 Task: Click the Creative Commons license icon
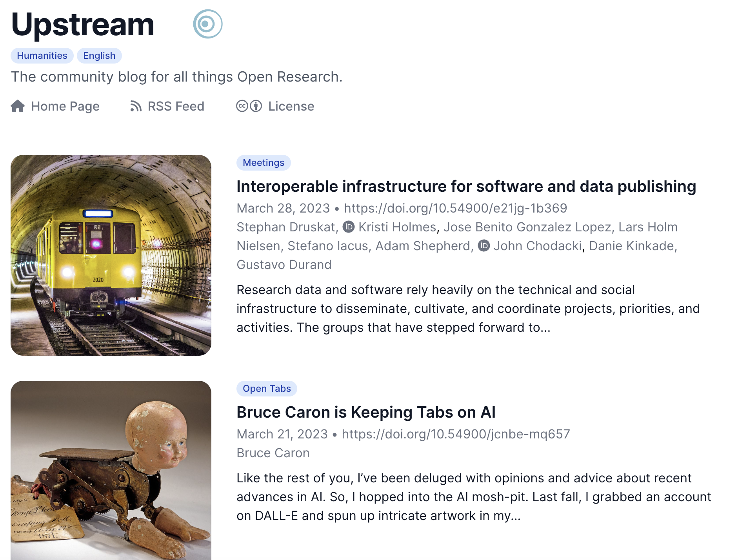coord(249,106)
